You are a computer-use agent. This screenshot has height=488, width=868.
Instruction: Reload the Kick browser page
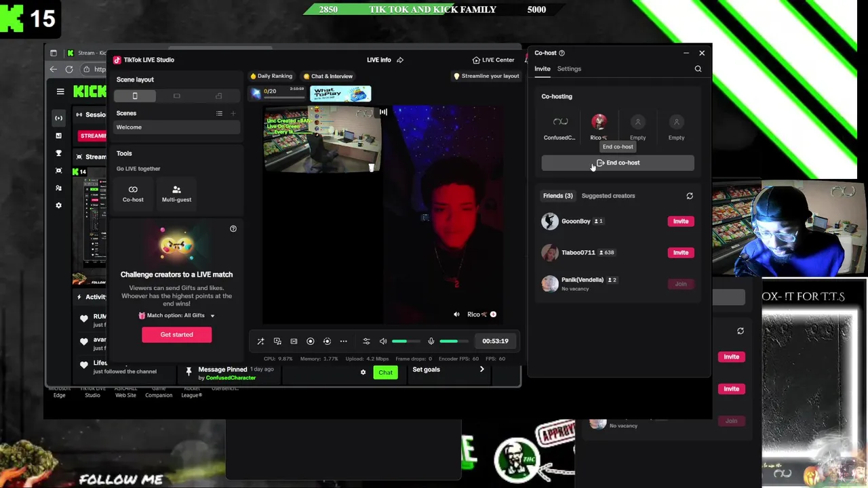click(69, 69)
